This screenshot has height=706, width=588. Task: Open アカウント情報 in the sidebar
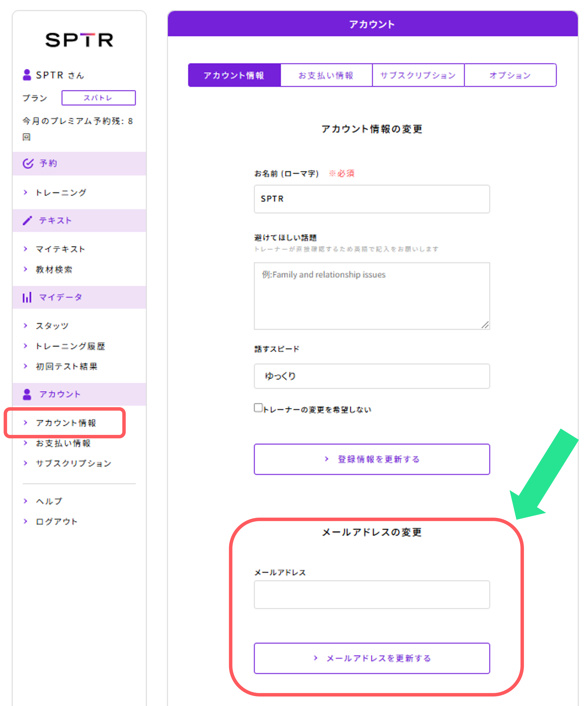[66, 423]
